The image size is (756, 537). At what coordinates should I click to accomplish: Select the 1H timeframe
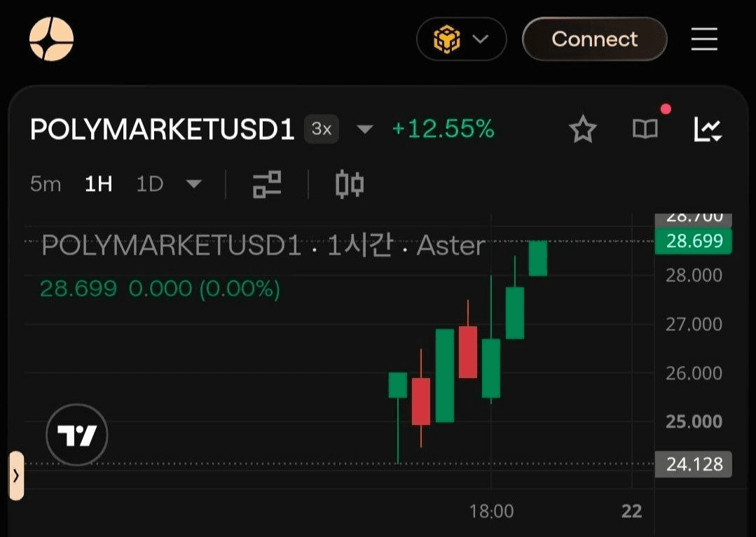[x=98, y=184]
